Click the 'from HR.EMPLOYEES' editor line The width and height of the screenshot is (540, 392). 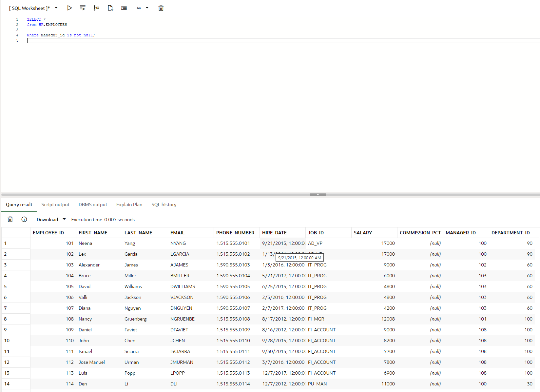coord(47,25)
